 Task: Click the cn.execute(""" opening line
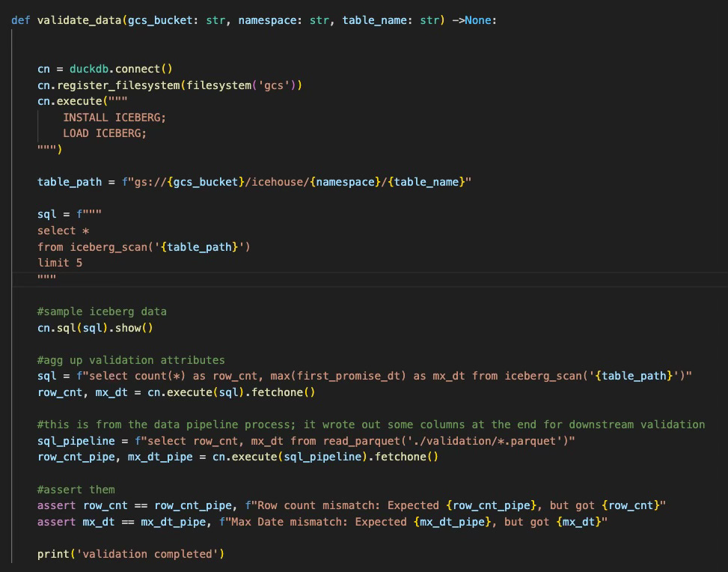pos(82,101)
